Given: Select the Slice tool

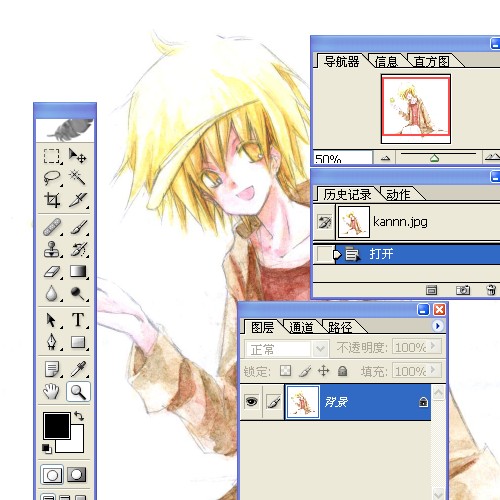Looking at the screenshot, I should (78, 199).
